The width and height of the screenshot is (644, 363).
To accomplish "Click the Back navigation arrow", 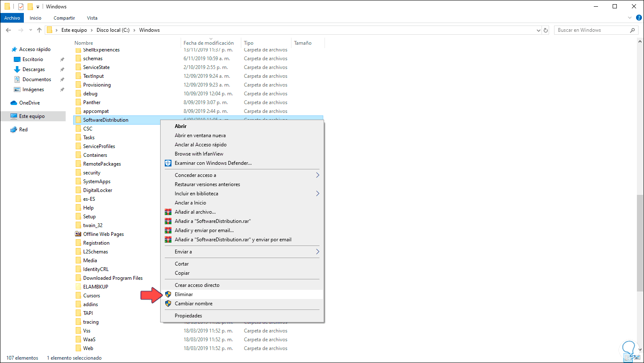I will click(x=8, y=30).
